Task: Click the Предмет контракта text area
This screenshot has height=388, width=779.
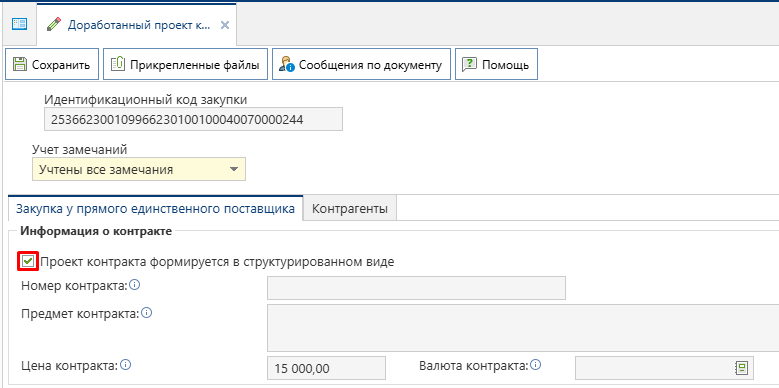Action: 523,328
